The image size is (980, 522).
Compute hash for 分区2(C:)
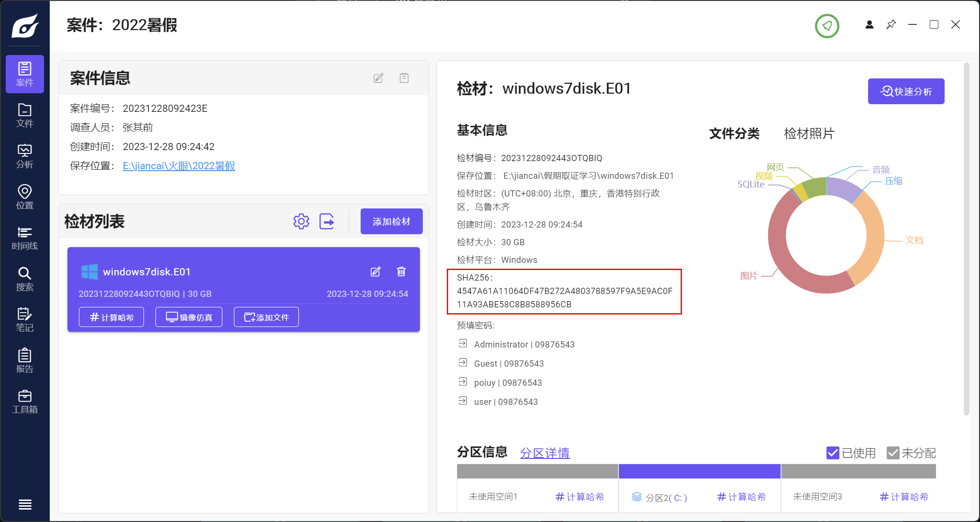click(x=741, y=497)
